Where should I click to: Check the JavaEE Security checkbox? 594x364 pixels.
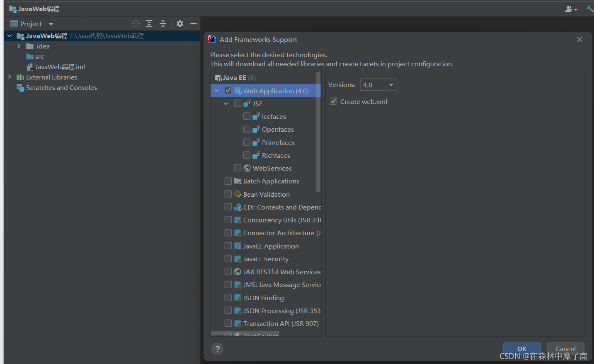click(228, 258)
